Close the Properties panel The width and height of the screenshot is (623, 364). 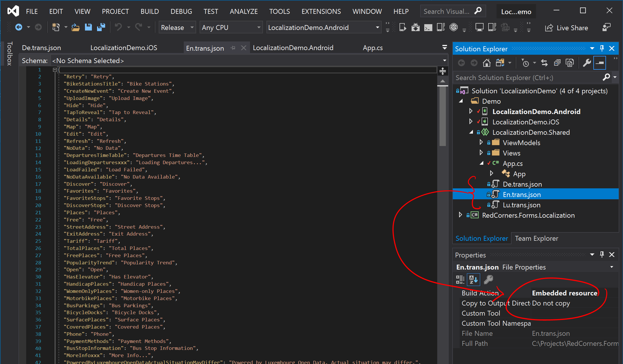[x=612, y=255]
